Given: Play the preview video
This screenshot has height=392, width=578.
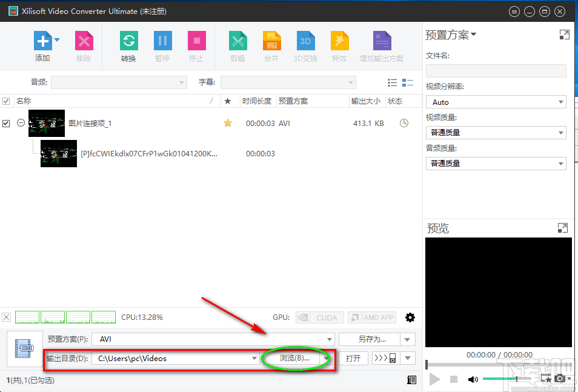Looking at the screenshot, I should pyautogui.click(x=435, y=379).
